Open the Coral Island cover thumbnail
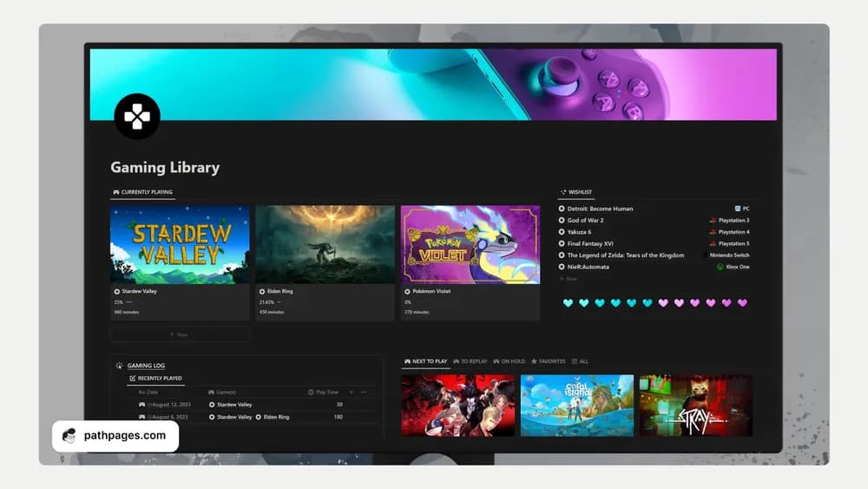The image size is (868, 489). [577, 406]
